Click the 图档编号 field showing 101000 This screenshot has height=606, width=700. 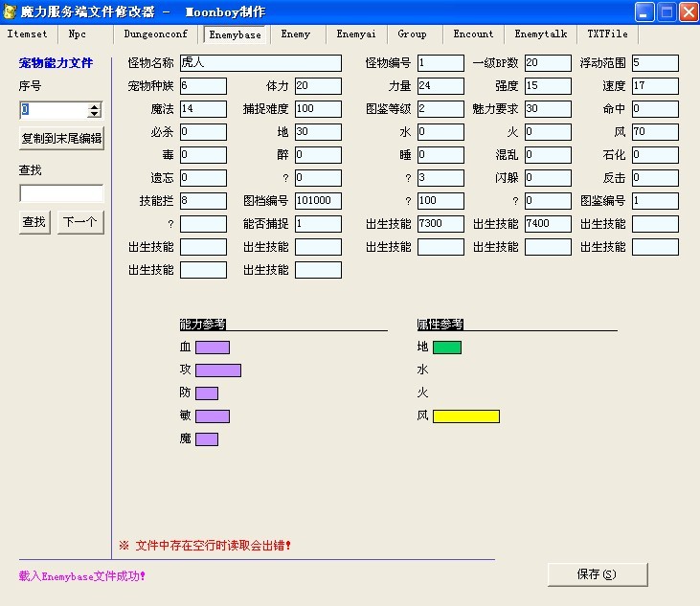(x=318, y=201)
